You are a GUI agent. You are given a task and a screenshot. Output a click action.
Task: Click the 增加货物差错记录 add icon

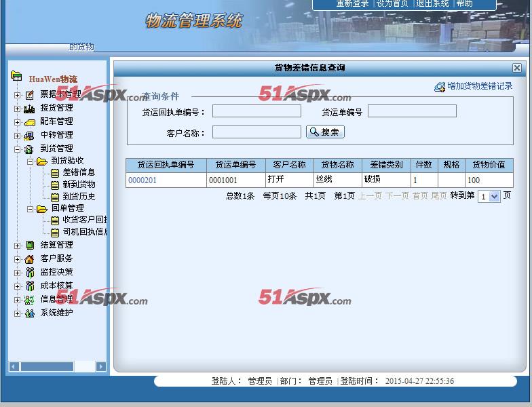(440, 87)
